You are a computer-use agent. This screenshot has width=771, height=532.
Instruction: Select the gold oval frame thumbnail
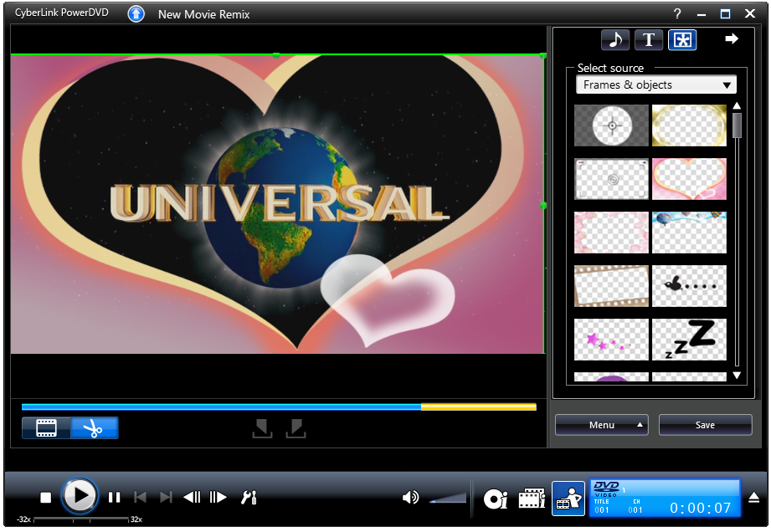point(689,125)
